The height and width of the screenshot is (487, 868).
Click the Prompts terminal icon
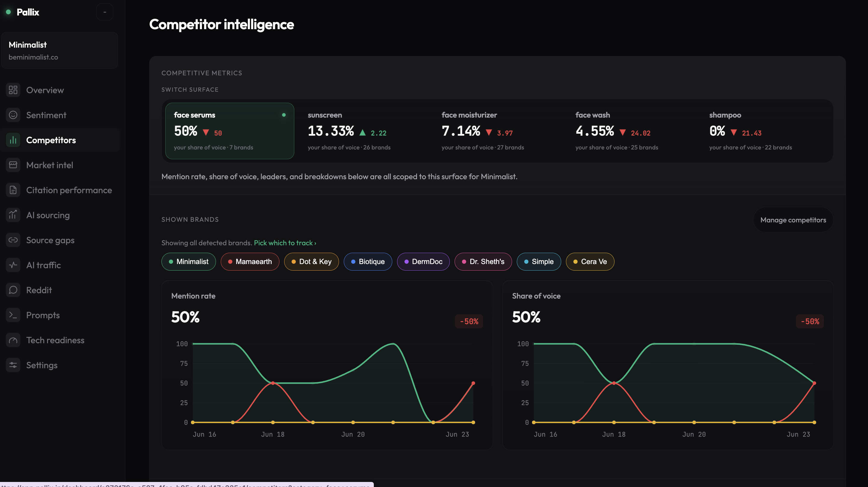13,315
